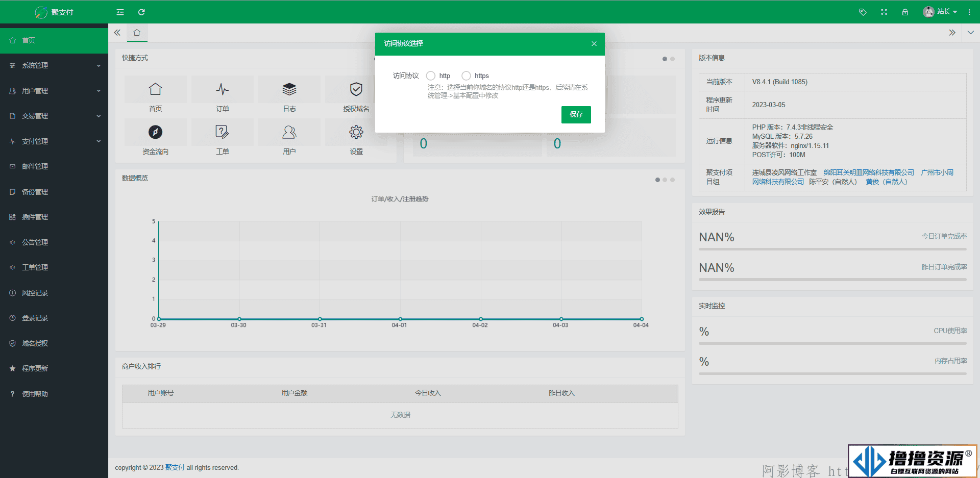This screenshot has width=980, height=478.
Task: Click the 登录记录 clock sidebar icon
Action: click(12, 318)
